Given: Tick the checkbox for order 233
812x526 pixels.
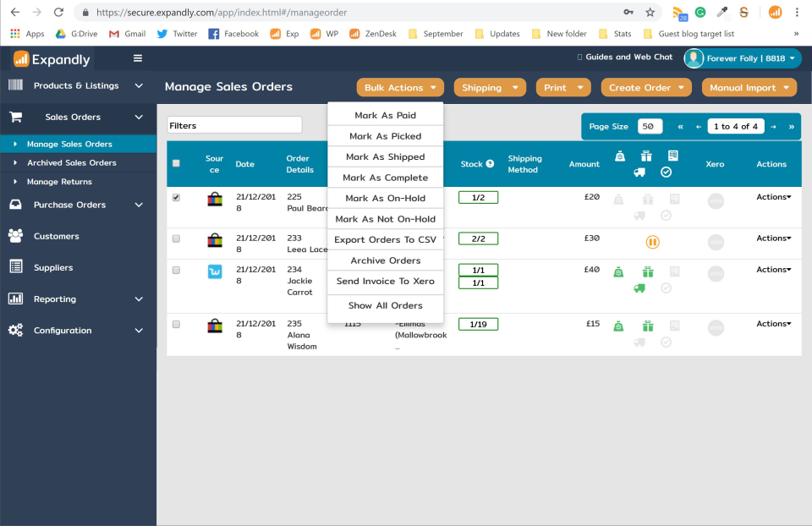Looking at the screenshot, I should coord(176,238).
